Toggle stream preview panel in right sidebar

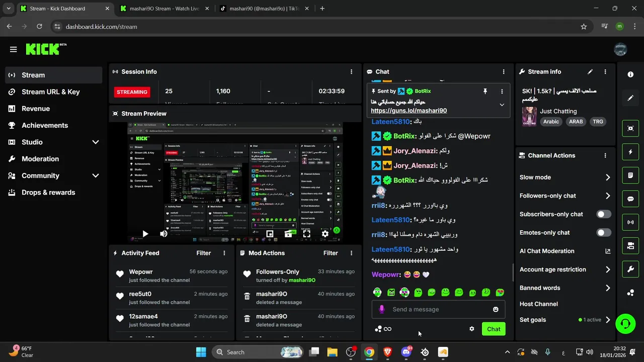[x=630, y=128]
